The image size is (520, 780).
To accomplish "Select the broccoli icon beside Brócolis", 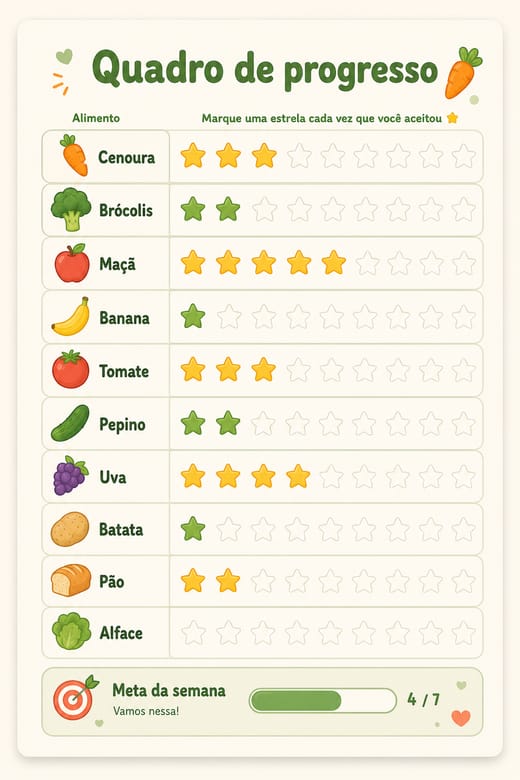I will [x=71, y=209].
